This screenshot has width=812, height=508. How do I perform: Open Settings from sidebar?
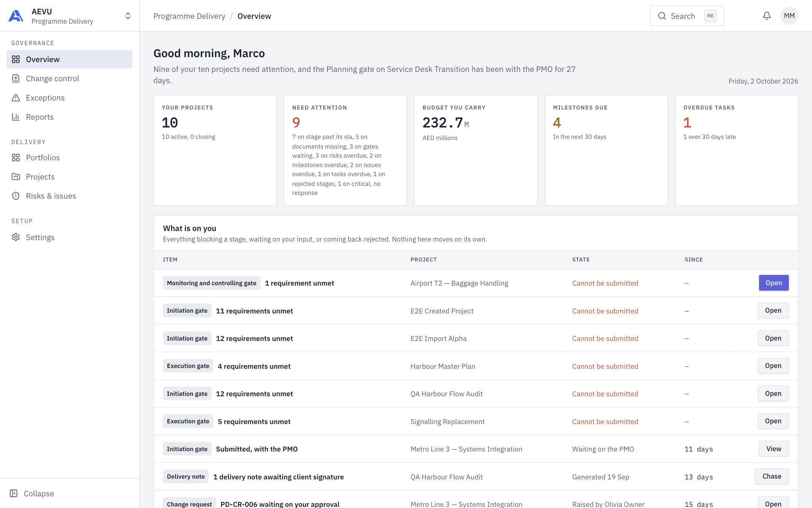pyautogui.click(x=70, y=237)
